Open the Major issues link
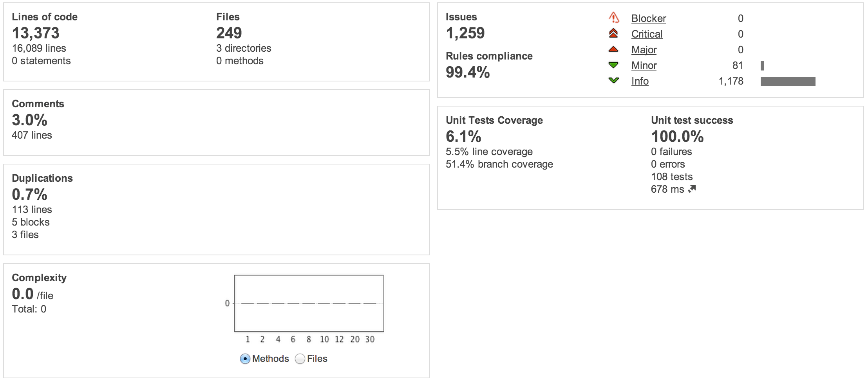 [644, 50]
